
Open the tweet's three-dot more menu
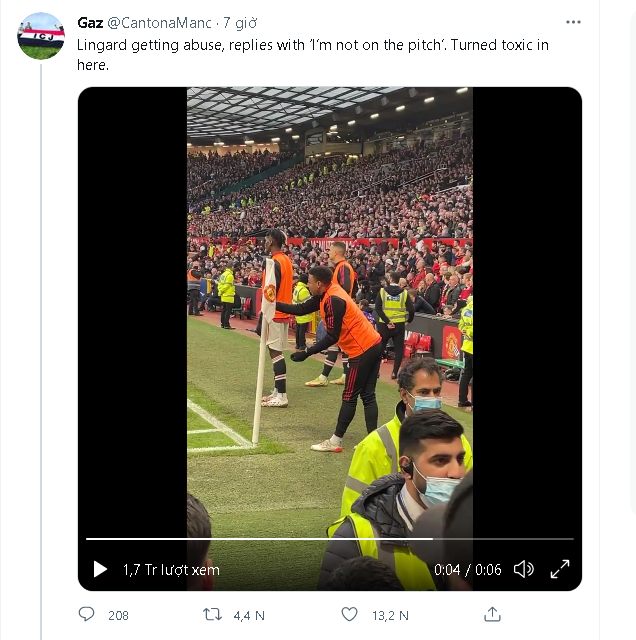[x=573, y=22]
